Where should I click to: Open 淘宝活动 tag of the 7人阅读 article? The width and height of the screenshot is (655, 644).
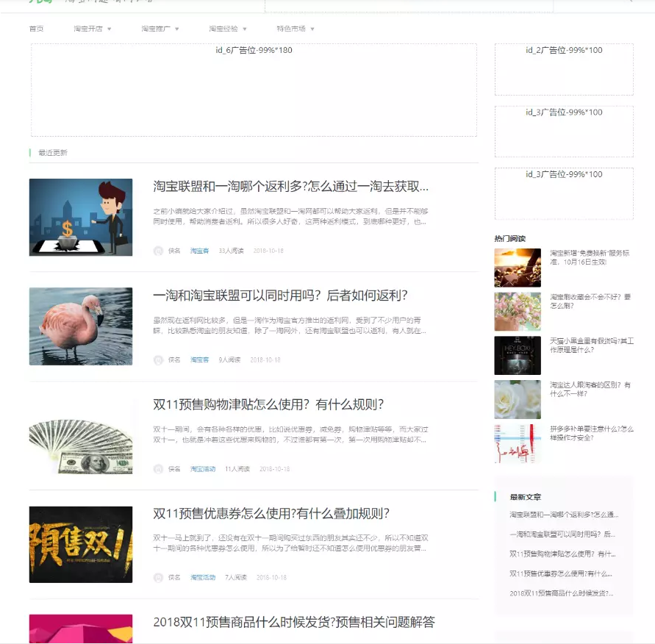coord(203,577)
